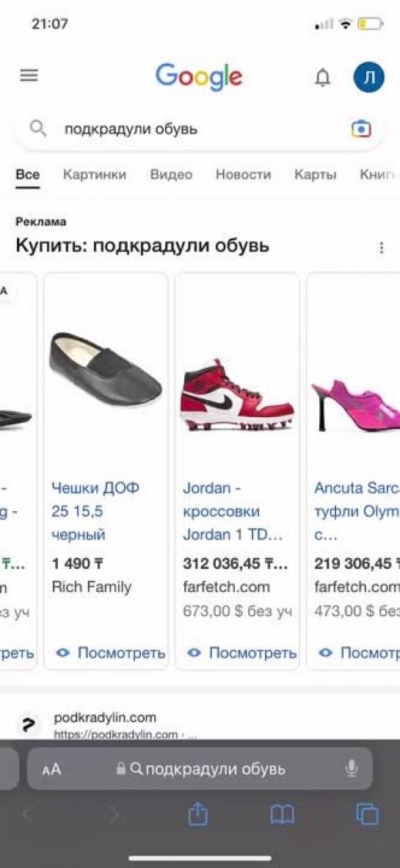The image size is (400, 868).
Task: Open Safari bookmarks book icon
Action: [282, 815]
